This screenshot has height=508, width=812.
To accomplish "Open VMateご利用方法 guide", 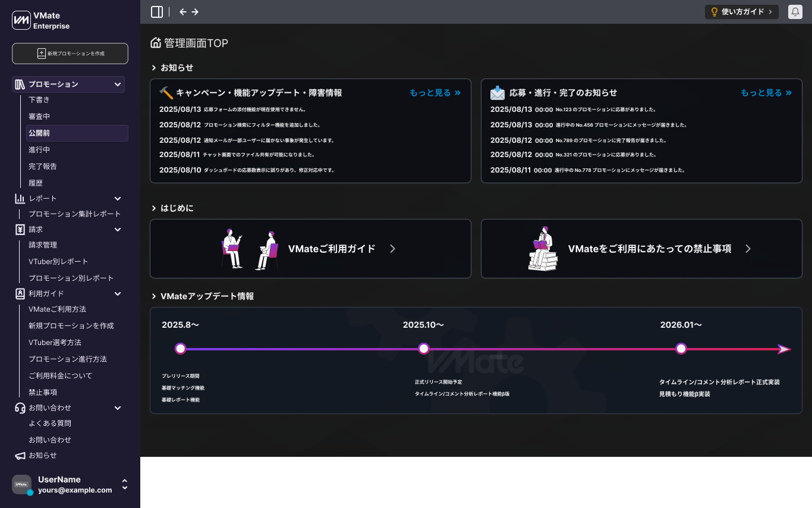I will 58,309.
